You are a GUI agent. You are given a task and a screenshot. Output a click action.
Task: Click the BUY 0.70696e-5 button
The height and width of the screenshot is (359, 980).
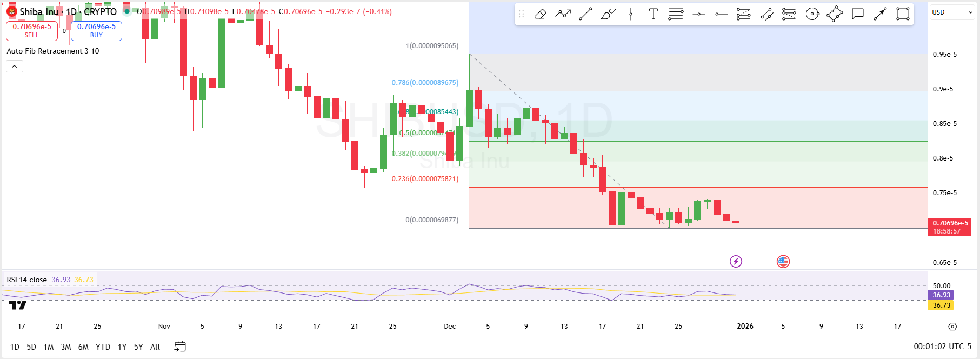96,31
